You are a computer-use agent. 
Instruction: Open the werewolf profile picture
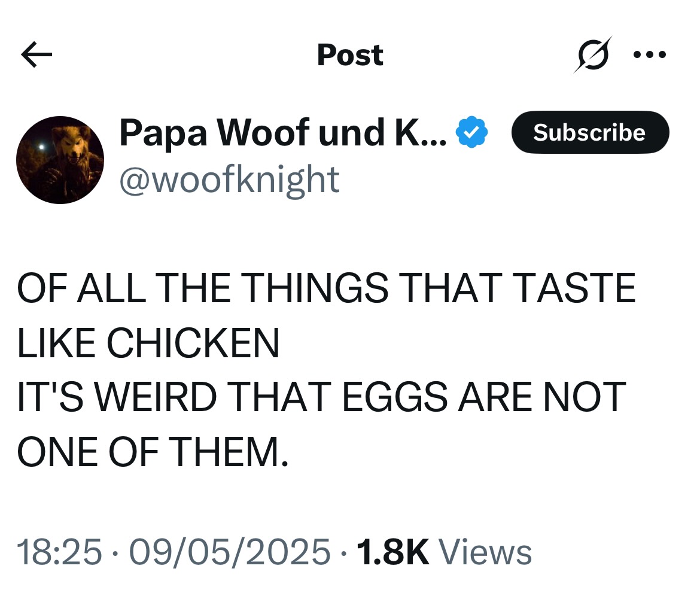click(x=60, y=160)
